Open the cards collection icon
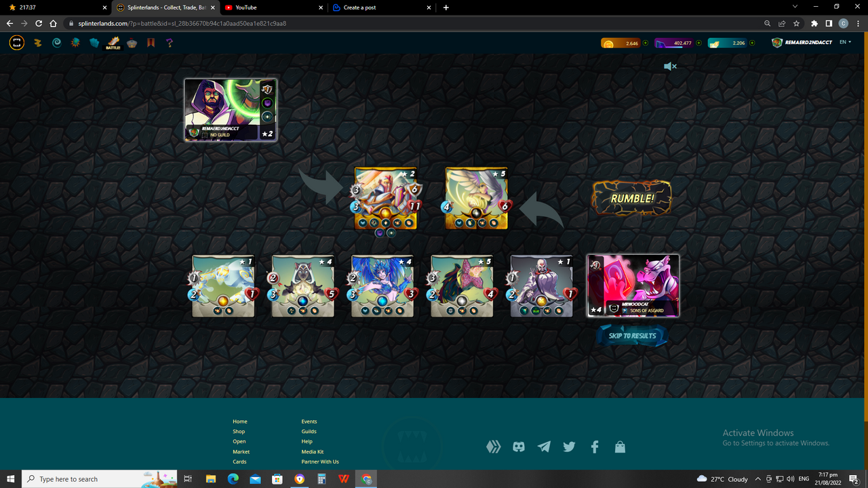 pyautogui.click(x=94, y=43)
